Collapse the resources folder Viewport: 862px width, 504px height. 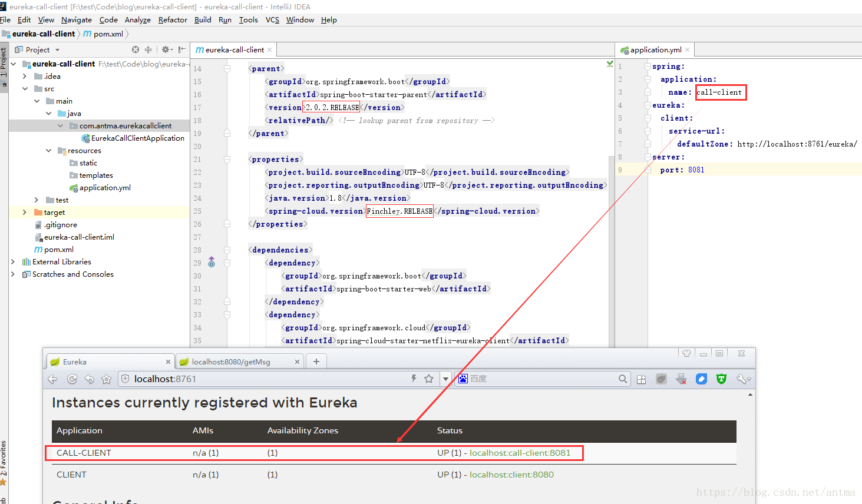coord(48,150)
